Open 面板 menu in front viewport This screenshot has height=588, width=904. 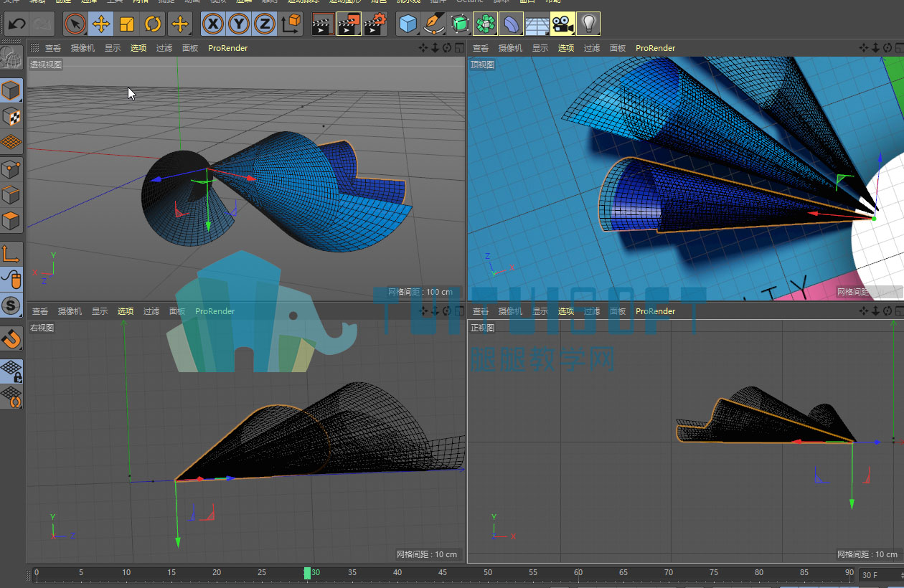[x=618, y=311]
